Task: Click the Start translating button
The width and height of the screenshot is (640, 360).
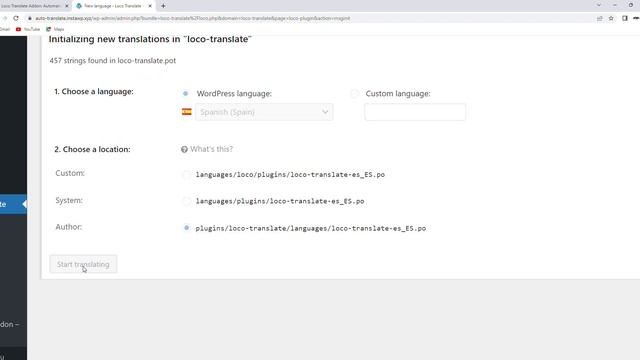Action: pyautogui.click(x=83, y=264)
